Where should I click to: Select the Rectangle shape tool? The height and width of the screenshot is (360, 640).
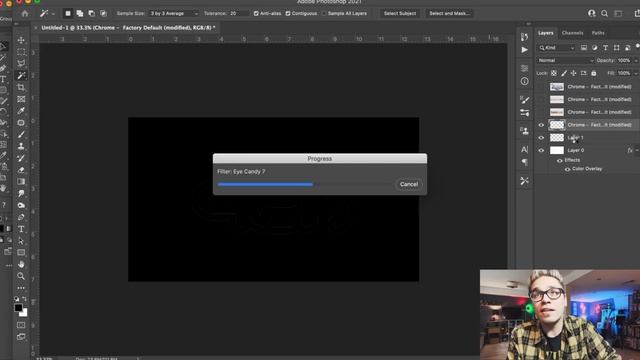click(x=21, y=253)
